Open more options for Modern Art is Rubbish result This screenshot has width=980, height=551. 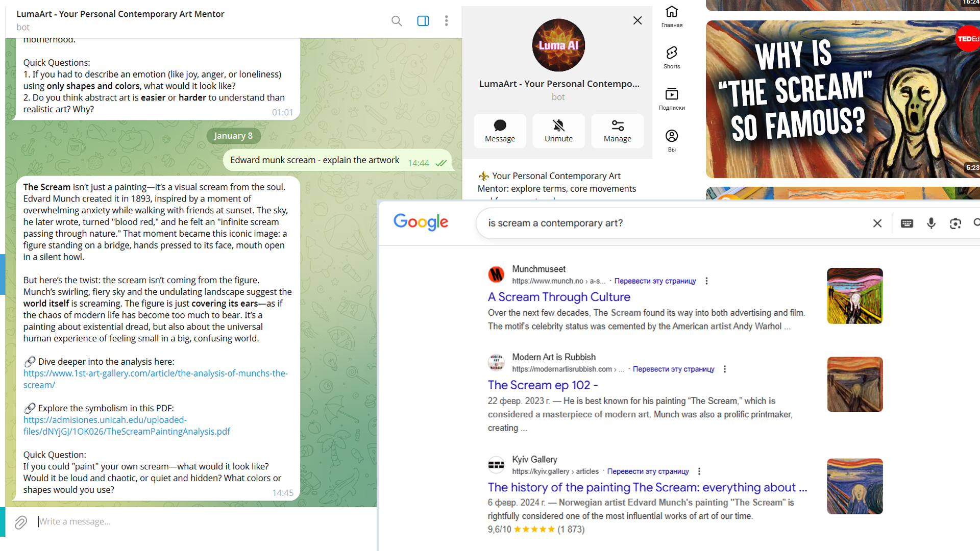[725, 369]
